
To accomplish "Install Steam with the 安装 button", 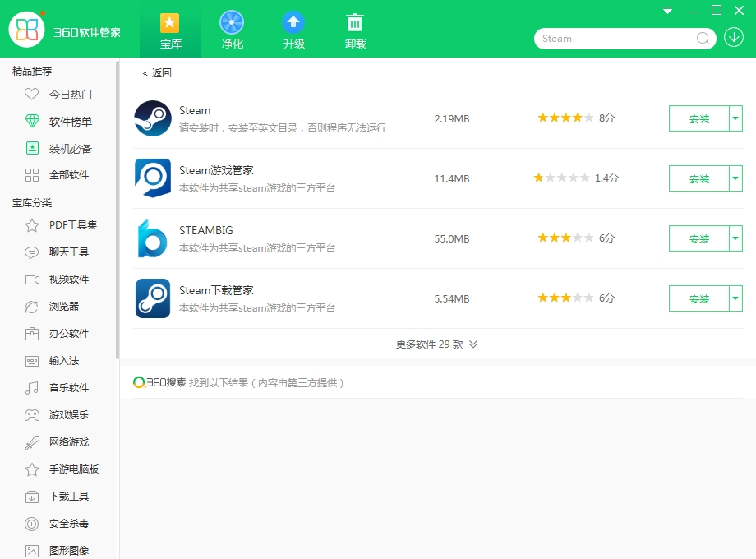I will tap(699, 118).
